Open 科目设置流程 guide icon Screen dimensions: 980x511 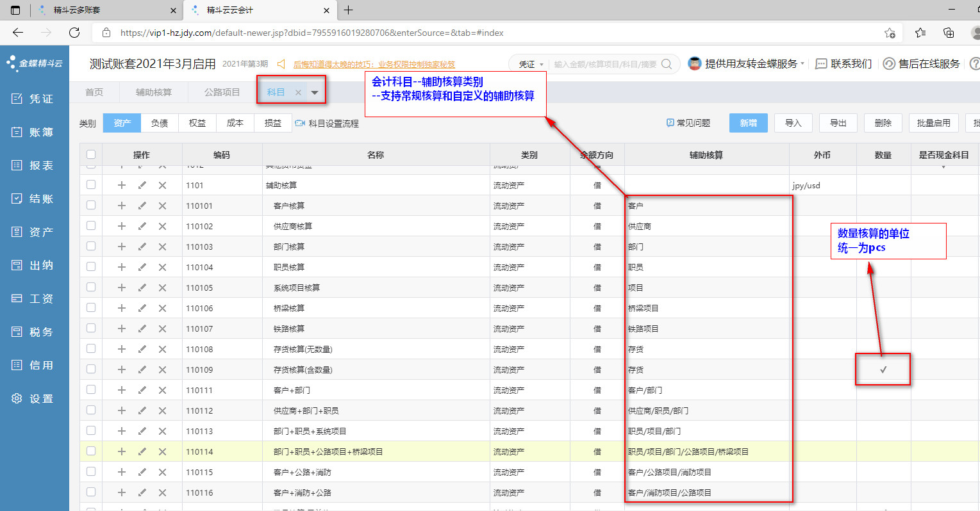click(x=300, y=123)
